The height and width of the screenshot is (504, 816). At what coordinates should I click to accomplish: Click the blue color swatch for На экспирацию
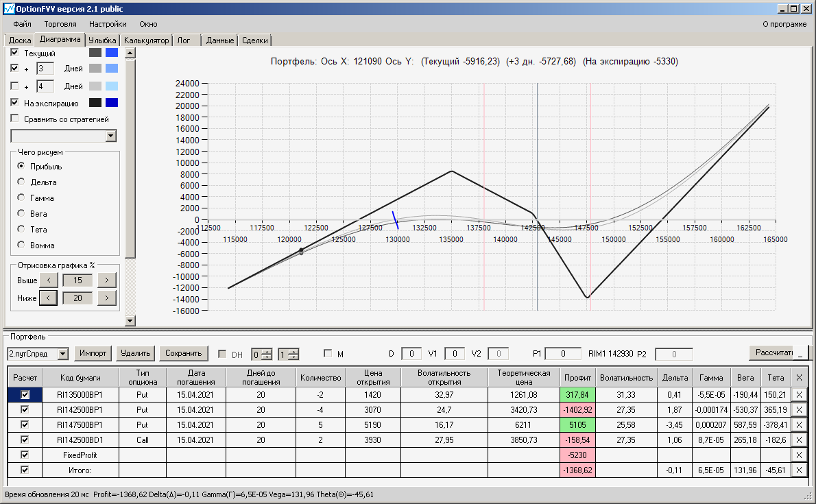pyautogui.click(x=112, y=103)
